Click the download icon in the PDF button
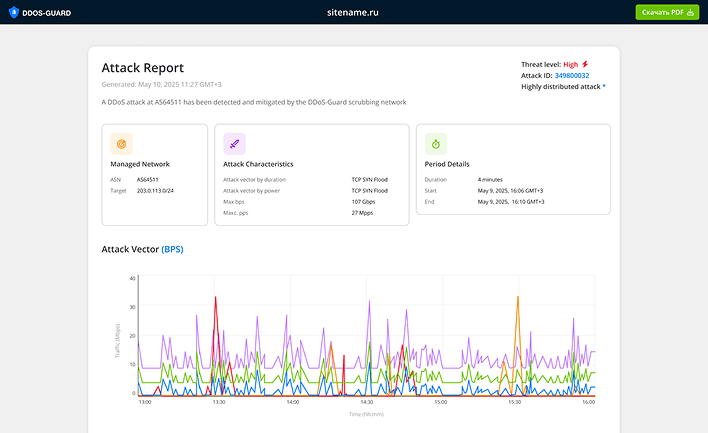The width and height of the screenshot is (708, 433). 690,12
